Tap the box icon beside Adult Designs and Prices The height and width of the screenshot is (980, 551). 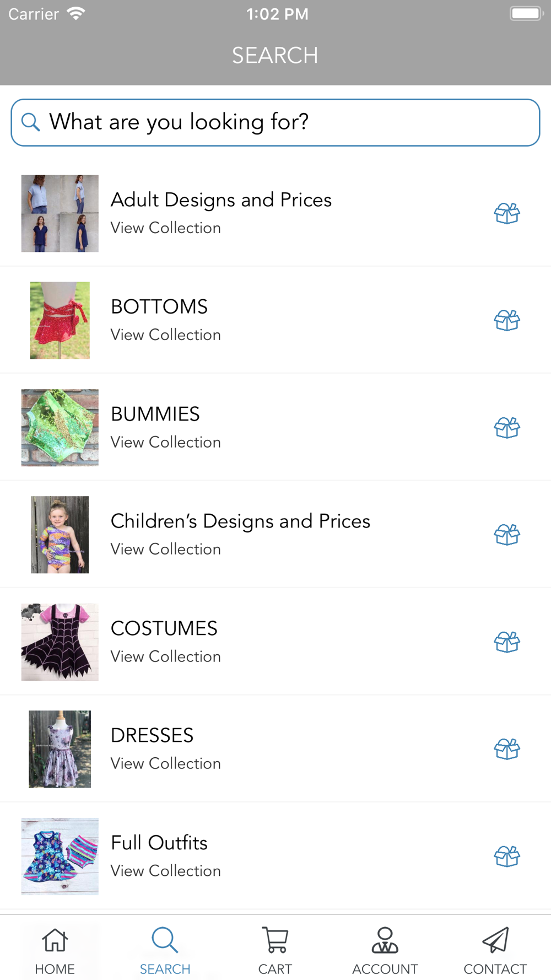507,213
